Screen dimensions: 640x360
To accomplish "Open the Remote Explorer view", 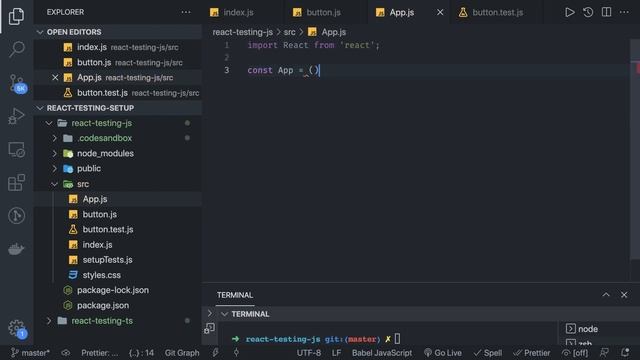I will [16, 149].
